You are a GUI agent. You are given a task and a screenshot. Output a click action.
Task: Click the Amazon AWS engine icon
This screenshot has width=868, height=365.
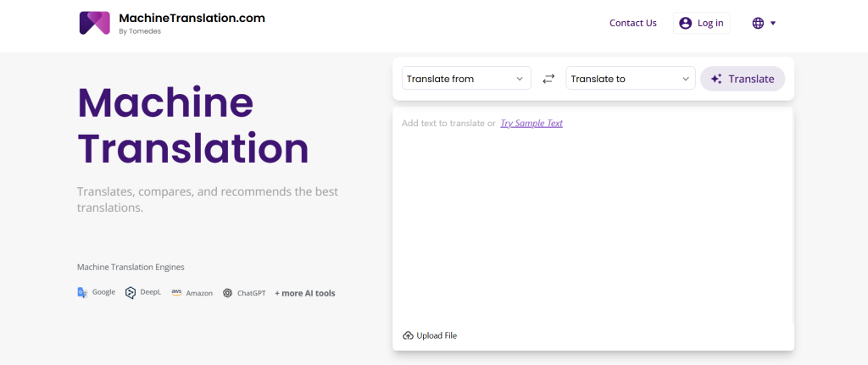[x=176, y=292]
